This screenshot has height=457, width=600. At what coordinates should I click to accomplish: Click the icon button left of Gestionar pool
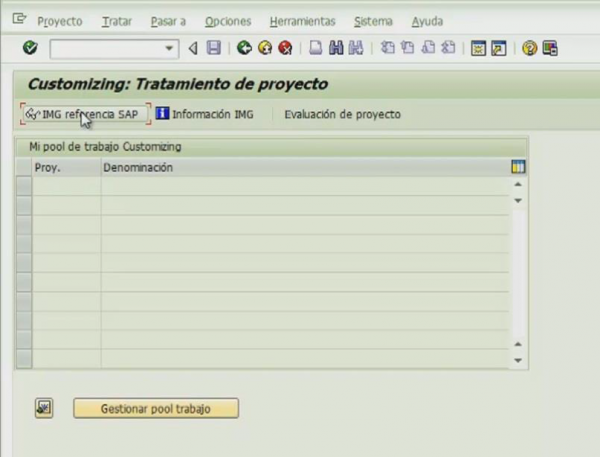click(x=44, y=408)
